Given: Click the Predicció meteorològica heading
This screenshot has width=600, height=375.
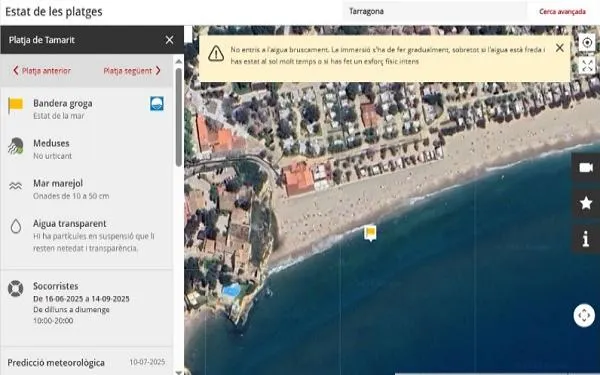Looking at the screenshot, I should (56, 363).
